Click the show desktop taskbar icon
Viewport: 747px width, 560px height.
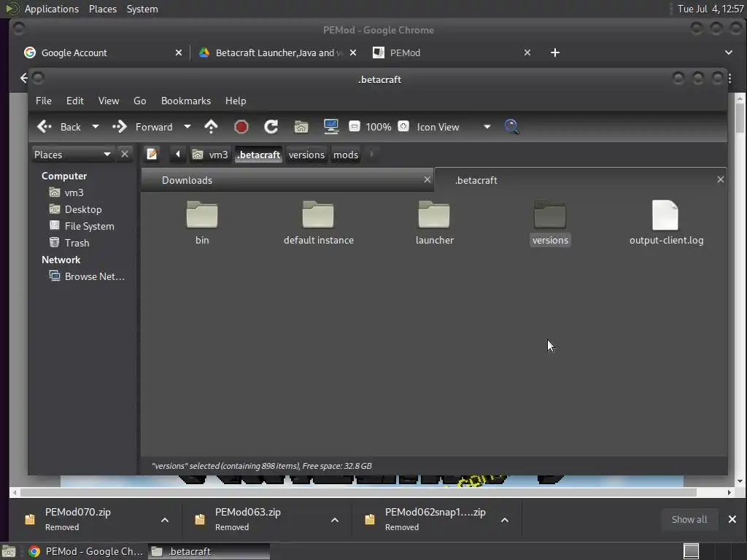[x=9, y=552]
